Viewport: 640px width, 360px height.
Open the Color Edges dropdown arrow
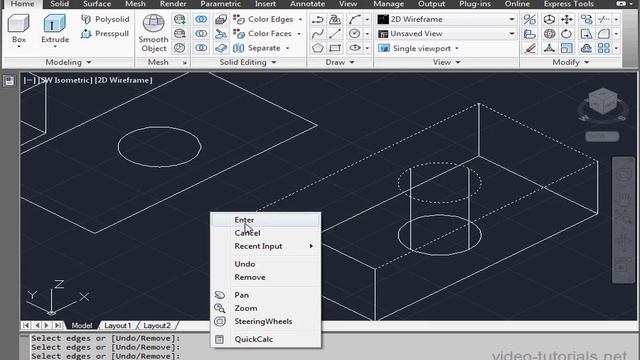pyautogui.click(x=300, y=19)
